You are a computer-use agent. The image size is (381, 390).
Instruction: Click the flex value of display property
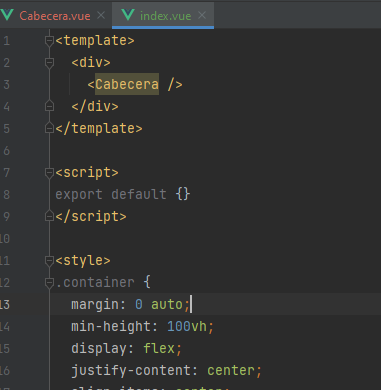click(159, 348)
